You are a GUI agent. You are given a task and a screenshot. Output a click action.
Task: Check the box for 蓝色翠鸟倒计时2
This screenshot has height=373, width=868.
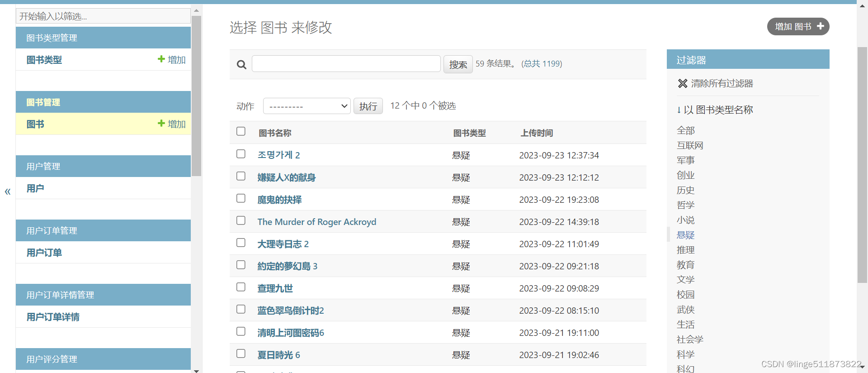(241, 309)
